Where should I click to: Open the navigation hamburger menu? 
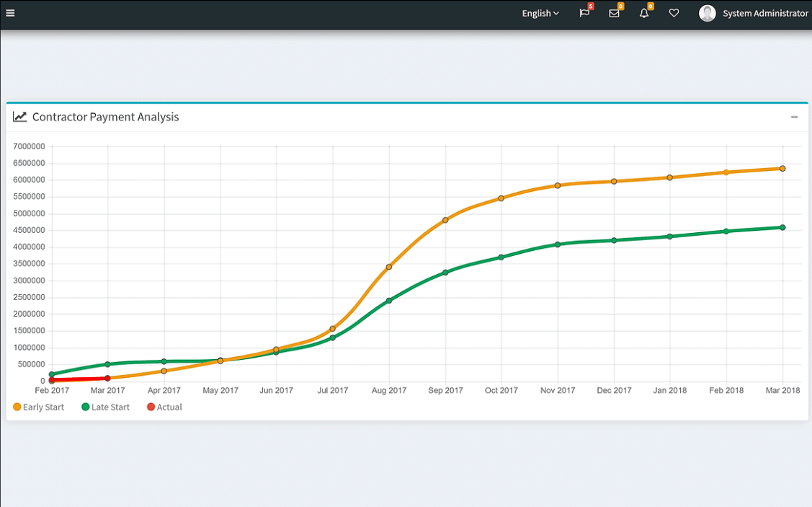pyautogui.click(x=11, y=12)
